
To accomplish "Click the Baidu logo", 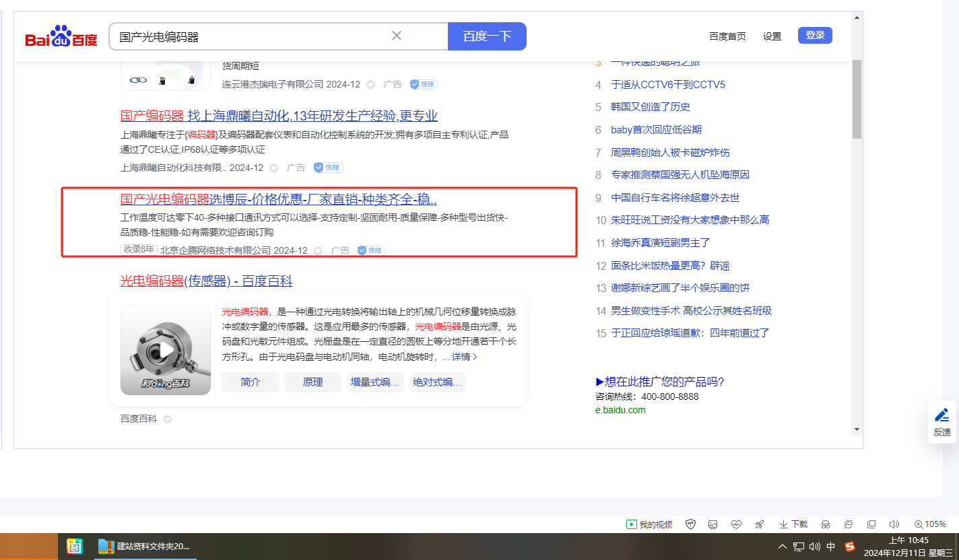I will [x=61, y=37].
